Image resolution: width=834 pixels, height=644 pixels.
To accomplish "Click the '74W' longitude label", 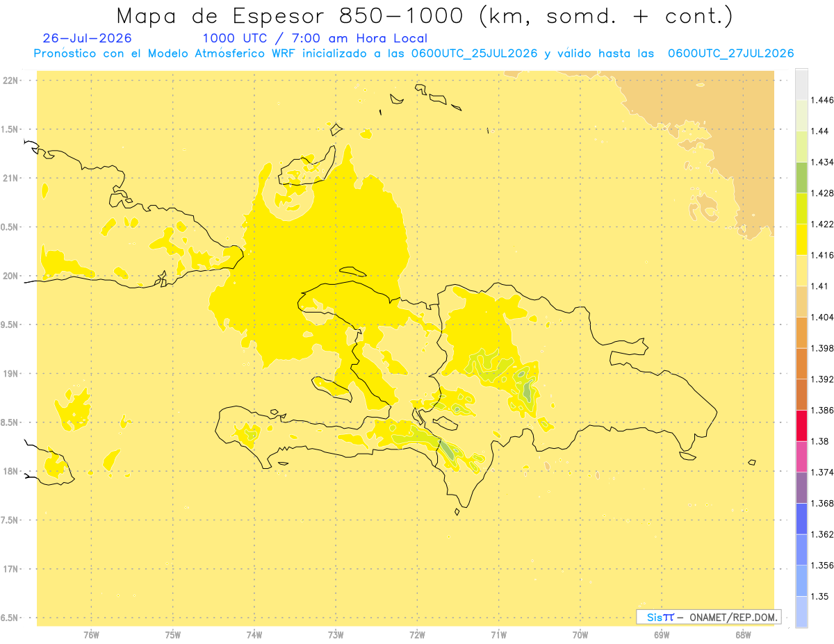I will (254, 636).
